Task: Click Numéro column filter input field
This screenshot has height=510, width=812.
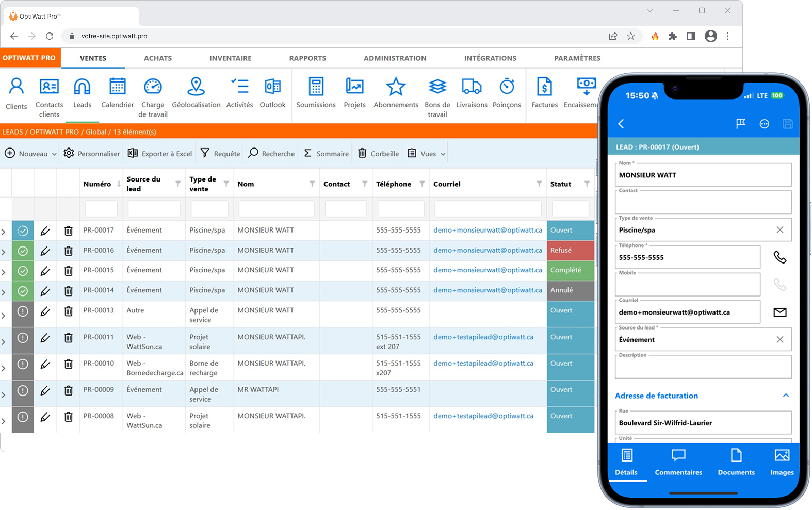Action: point(101,209)
